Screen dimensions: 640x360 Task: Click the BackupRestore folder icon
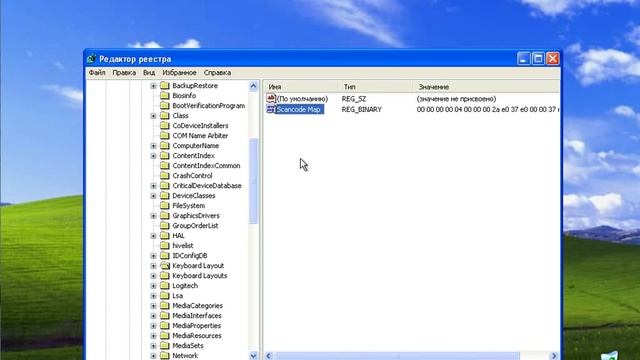pyautogui.click(x=165, y=85)
